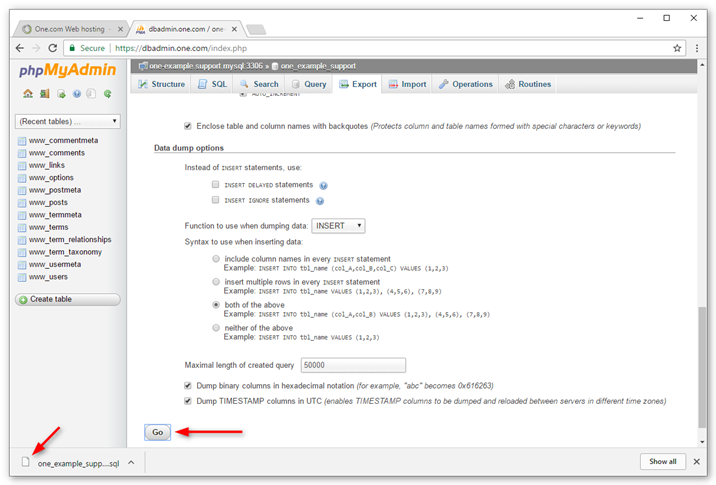Open the Structure tab
The image size is (716, 485).
[x=162, y=84]
